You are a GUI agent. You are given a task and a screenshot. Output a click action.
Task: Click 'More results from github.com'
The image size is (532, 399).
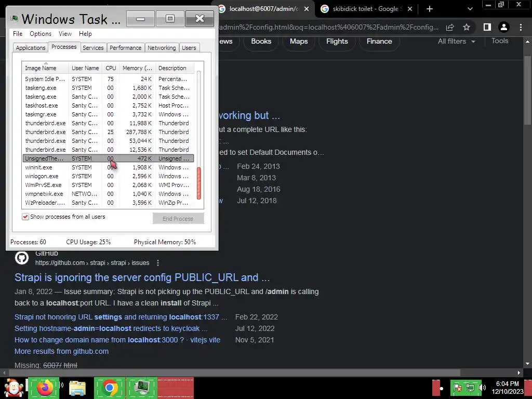[61, 352]
